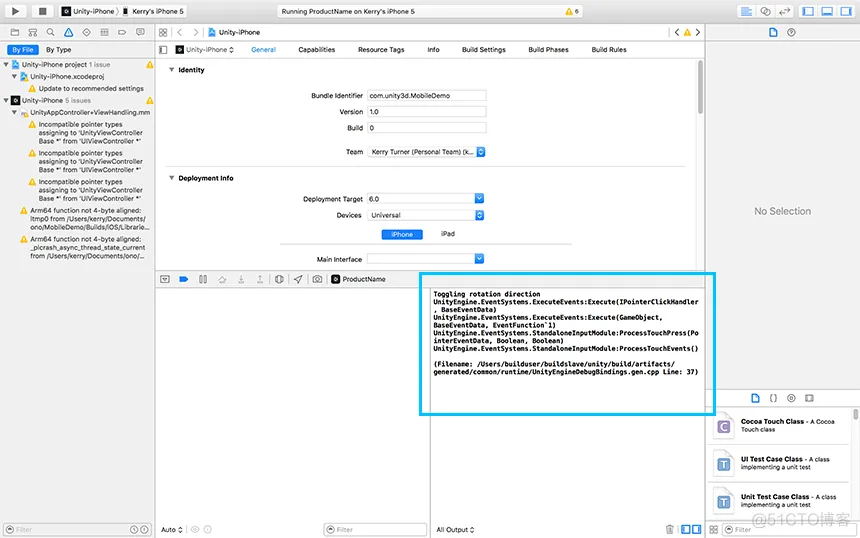Collapse the Unity-iPhone 5 issues group
The height and width of the screenshot is (538, 860).
(x=6, y=100)
